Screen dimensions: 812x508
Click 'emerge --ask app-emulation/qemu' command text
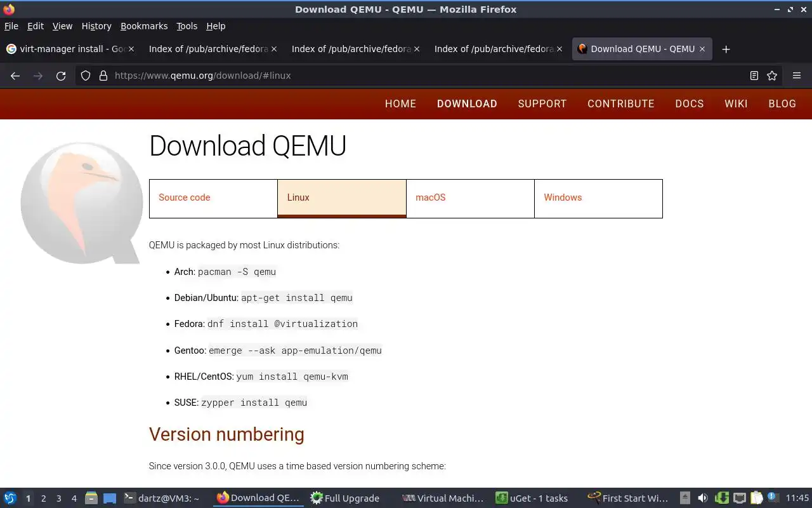pos(295,351)
